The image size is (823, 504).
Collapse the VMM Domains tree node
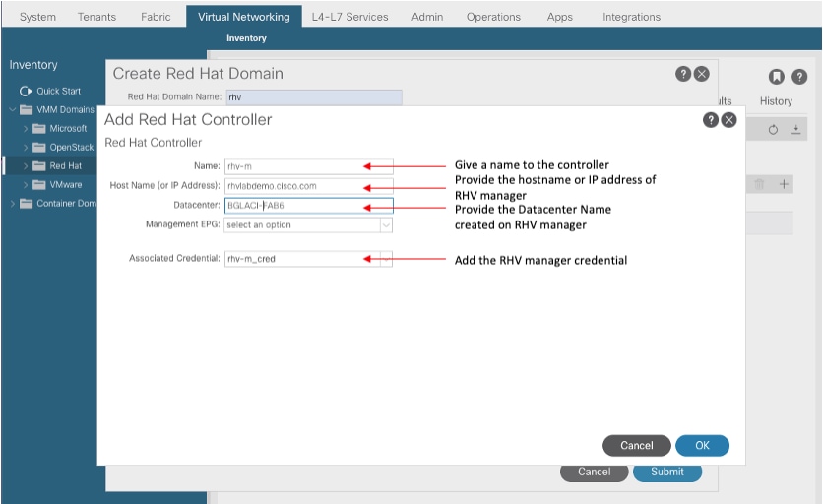(13, 109)
